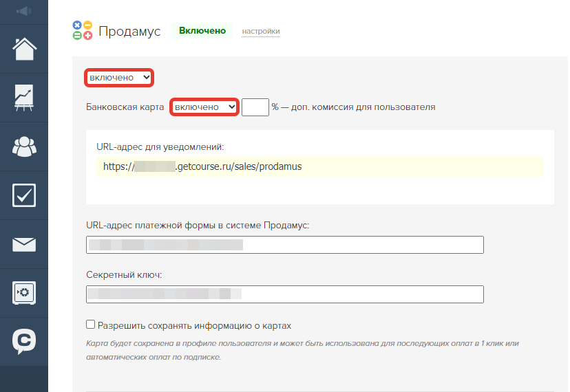570x392 pixels.
Task: Click the speaker notifications icon in sidebar
Action: coord(23,11)
